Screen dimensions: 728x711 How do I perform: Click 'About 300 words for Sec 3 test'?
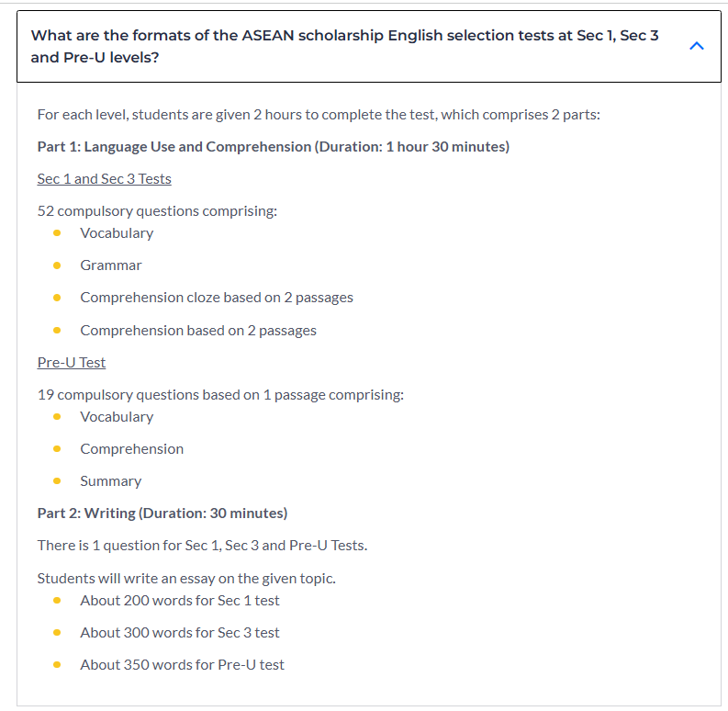(x=179, y=632)
